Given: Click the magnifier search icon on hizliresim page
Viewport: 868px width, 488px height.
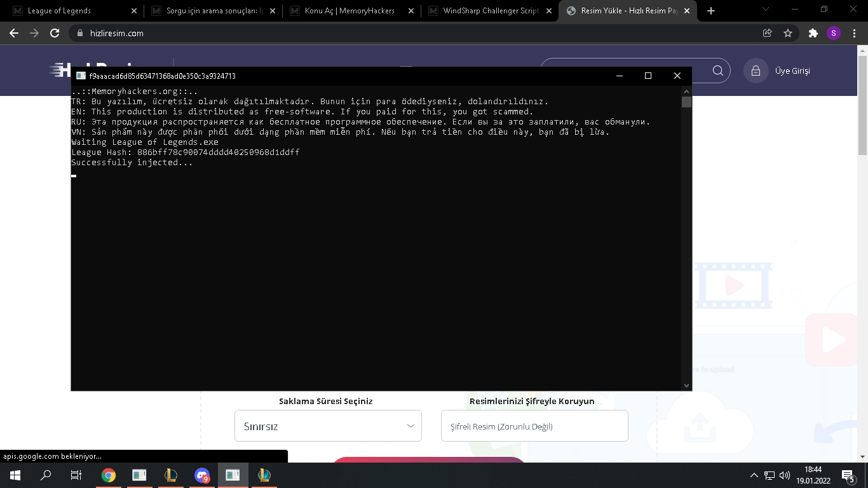Looking at the screenshot, I should coord(718,71).
